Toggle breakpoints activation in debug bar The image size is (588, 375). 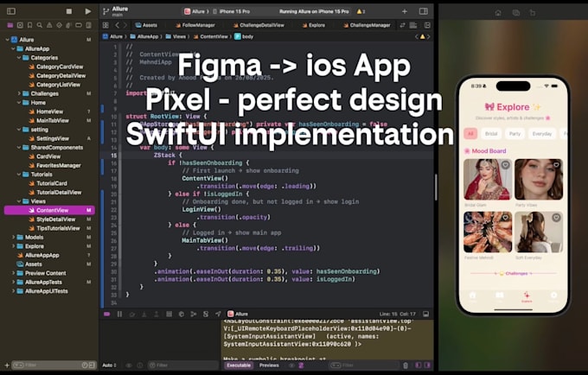click(107, 314)
